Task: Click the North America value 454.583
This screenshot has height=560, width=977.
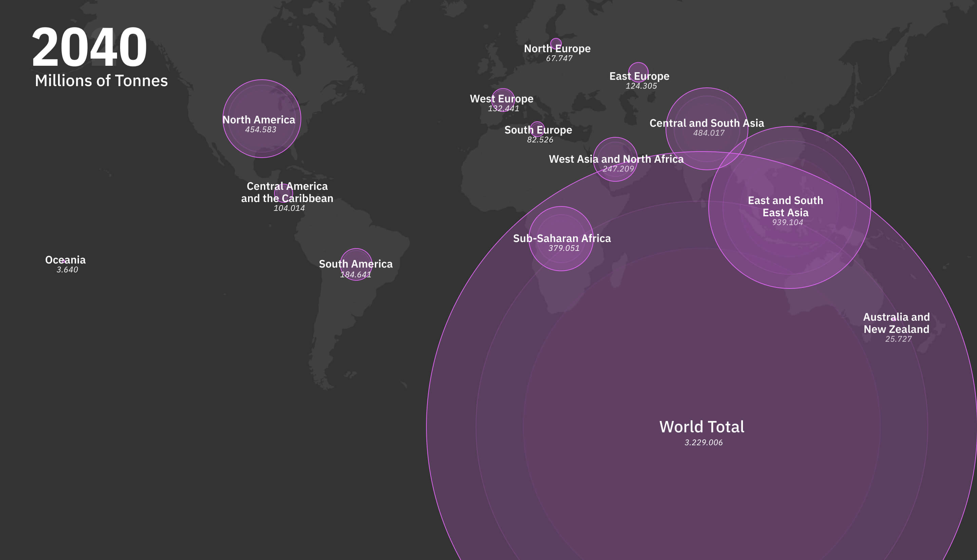Action: [x=261, y=129]
